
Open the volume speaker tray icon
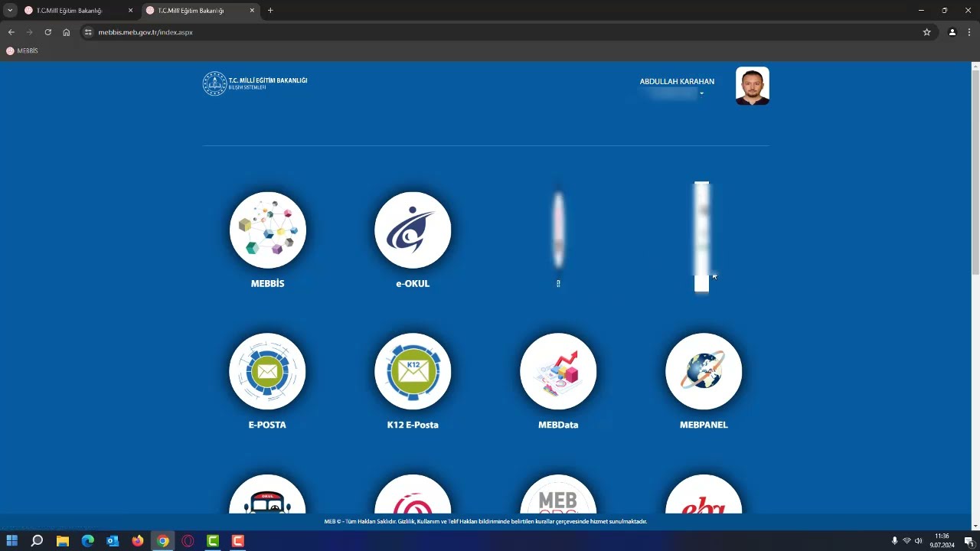tap(918, 541)
